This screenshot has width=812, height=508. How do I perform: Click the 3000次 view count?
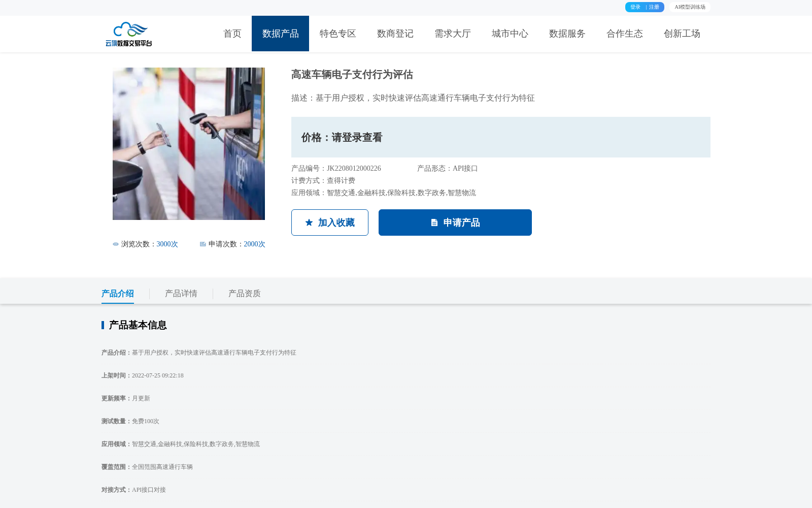point(167,244)
